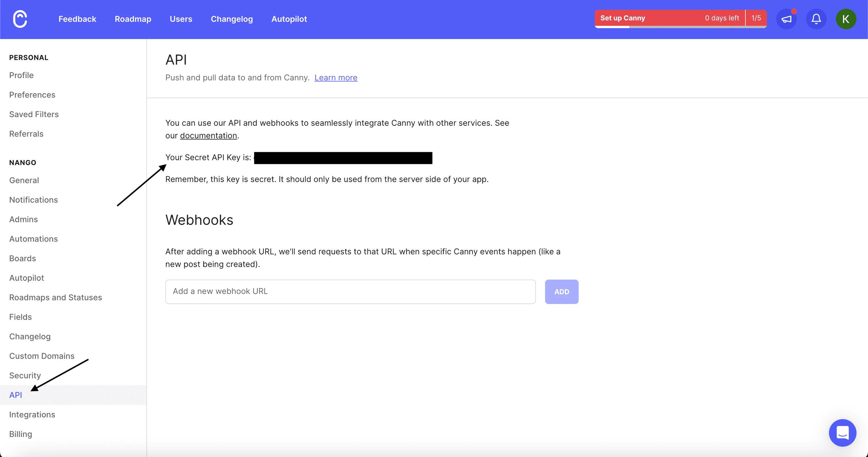Viewport: 868px width, 457px height.
Task: Focus the new webhook URL field
Action: (350, 292)
